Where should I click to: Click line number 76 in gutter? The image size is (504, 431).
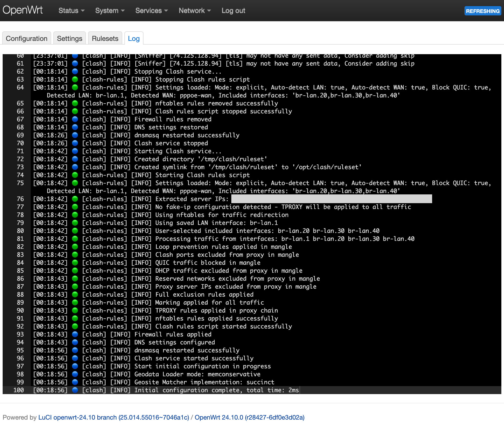pos(20,199)
